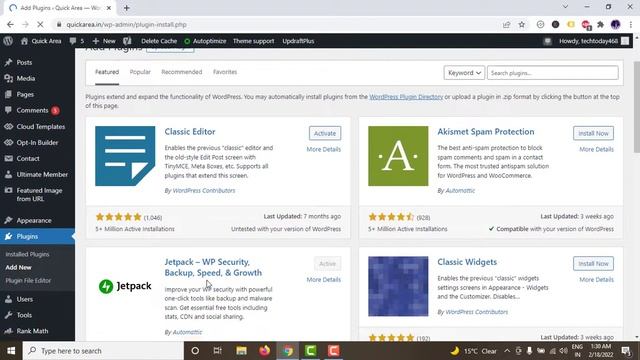Switch to Recommended tab
This screenshot has height=360, width=640.
pos(182,72)
